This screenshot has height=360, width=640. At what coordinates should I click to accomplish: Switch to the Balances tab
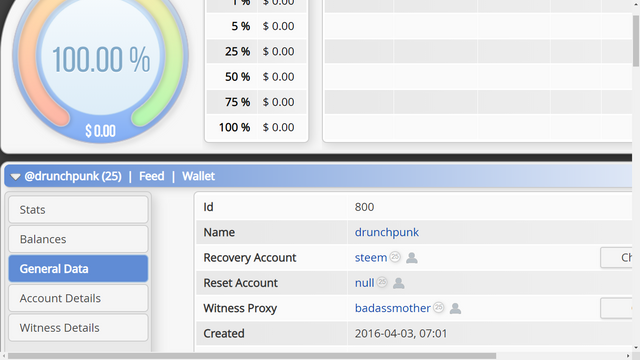click(x=78, y=239)
